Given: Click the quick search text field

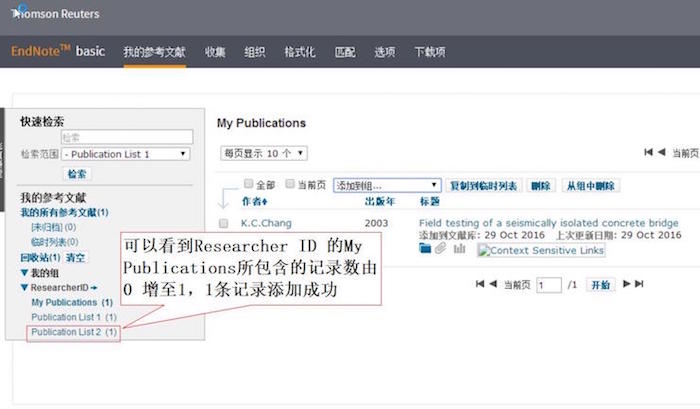Looking at the screenshot, I should pyautogui.click(x=125, y=137).
